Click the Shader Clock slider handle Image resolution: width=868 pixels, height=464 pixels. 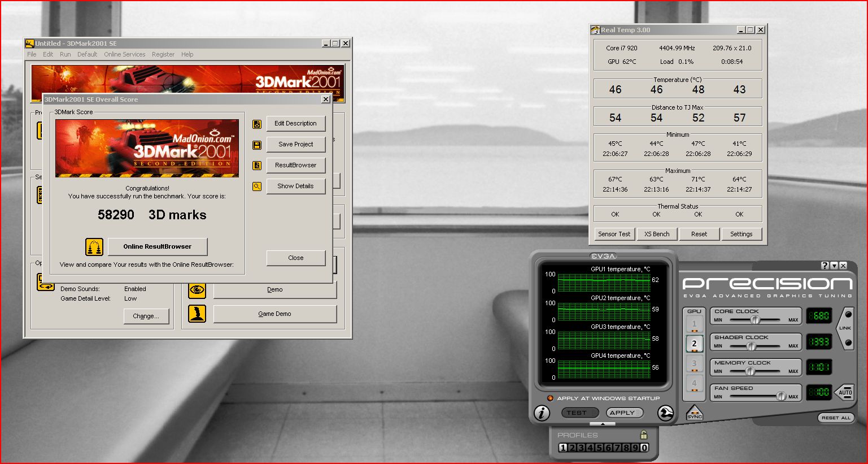pyautogui.click(x=751, y=346)
